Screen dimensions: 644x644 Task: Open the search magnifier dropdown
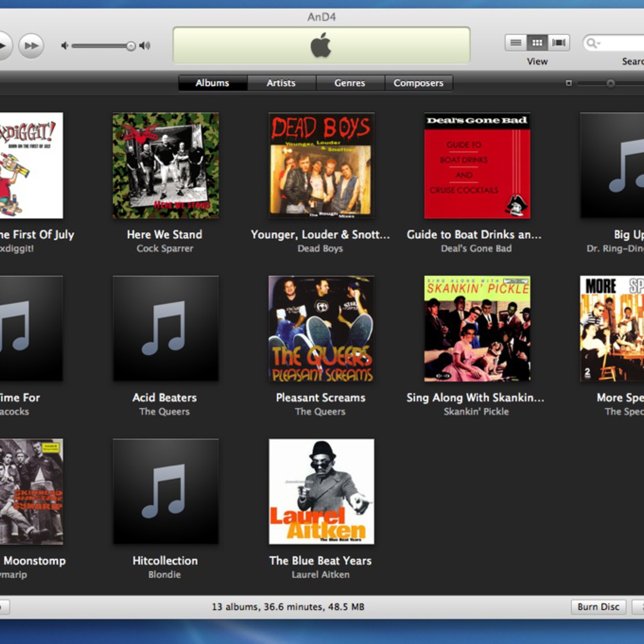592,43
